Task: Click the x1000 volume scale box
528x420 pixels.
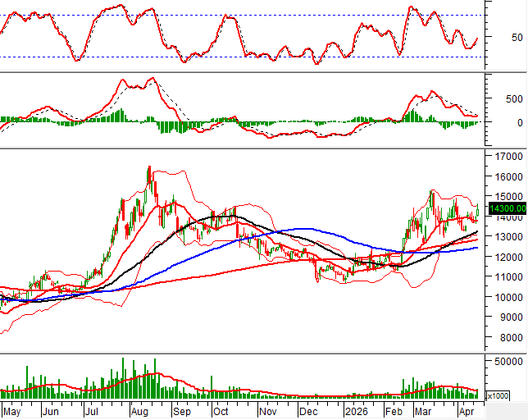Action: 497,396
